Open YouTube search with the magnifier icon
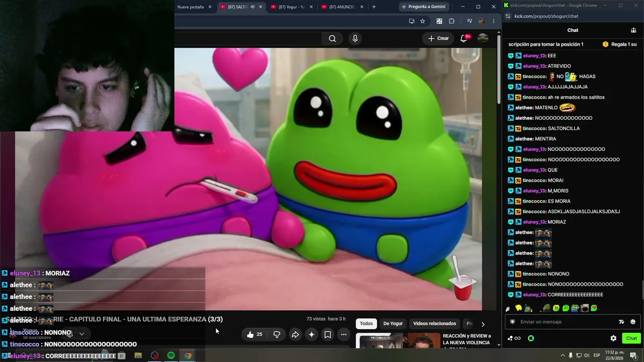The height and width of the screenshot is (362, 644). click(x=332, y=39)
